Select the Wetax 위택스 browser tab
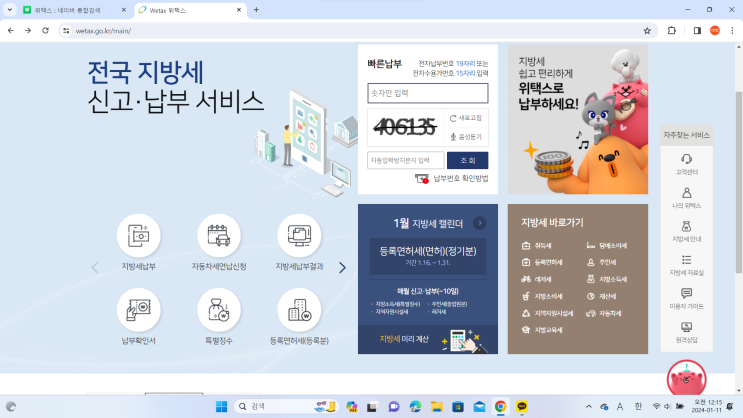 pos(190,10)
